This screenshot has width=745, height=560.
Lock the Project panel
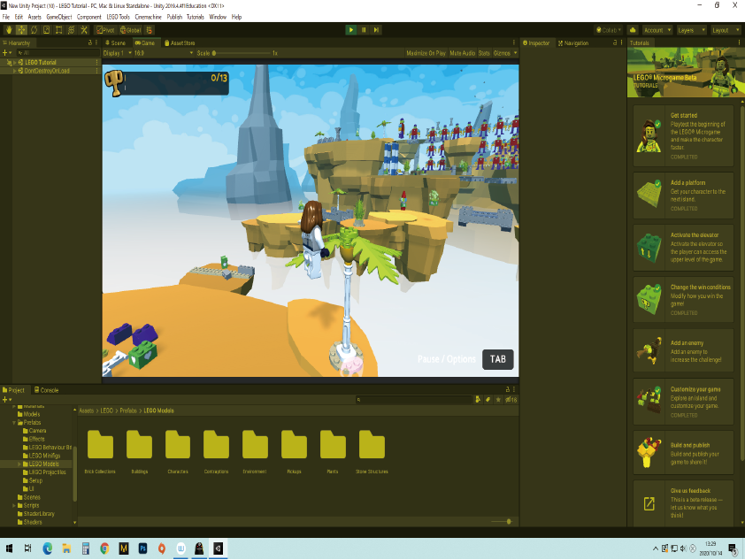(508, 389)
